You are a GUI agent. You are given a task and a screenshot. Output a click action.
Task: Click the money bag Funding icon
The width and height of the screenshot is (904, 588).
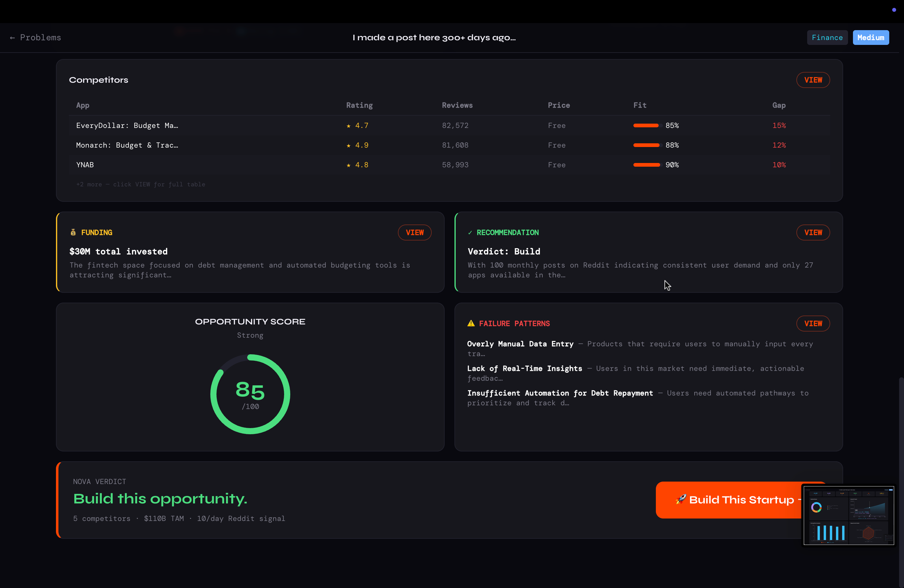tap(73, 232)
